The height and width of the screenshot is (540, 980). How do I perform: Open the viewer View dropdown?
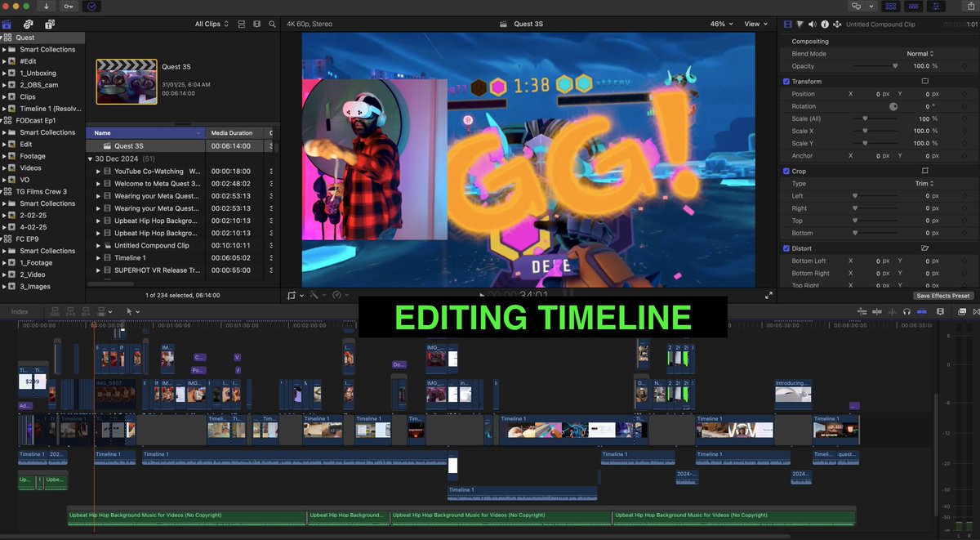[x=755, y=25]
